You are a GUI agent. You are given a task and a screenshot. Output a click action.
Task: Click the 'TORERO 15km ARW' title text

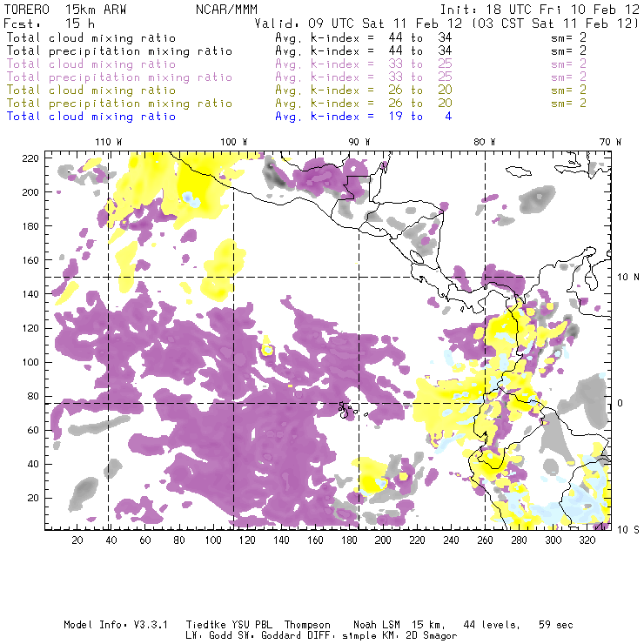(65, 10)
